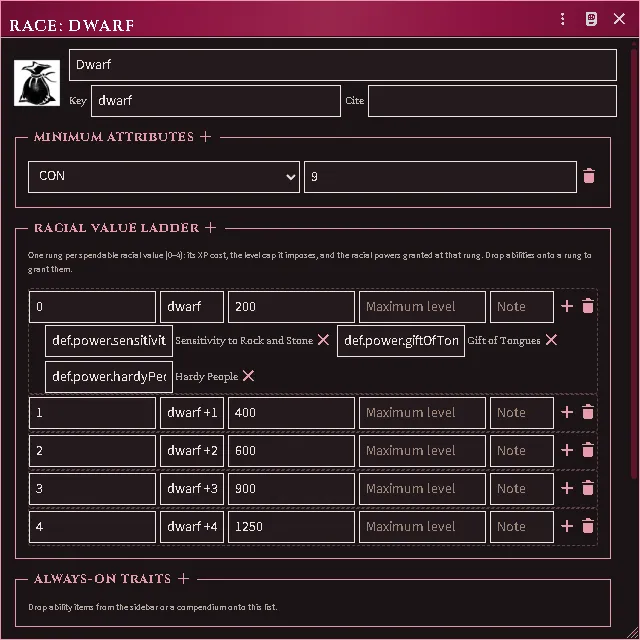The image size is (640, 640).
Task: Edit the minimum CON value 9
Action: click(x=440, y=177)
